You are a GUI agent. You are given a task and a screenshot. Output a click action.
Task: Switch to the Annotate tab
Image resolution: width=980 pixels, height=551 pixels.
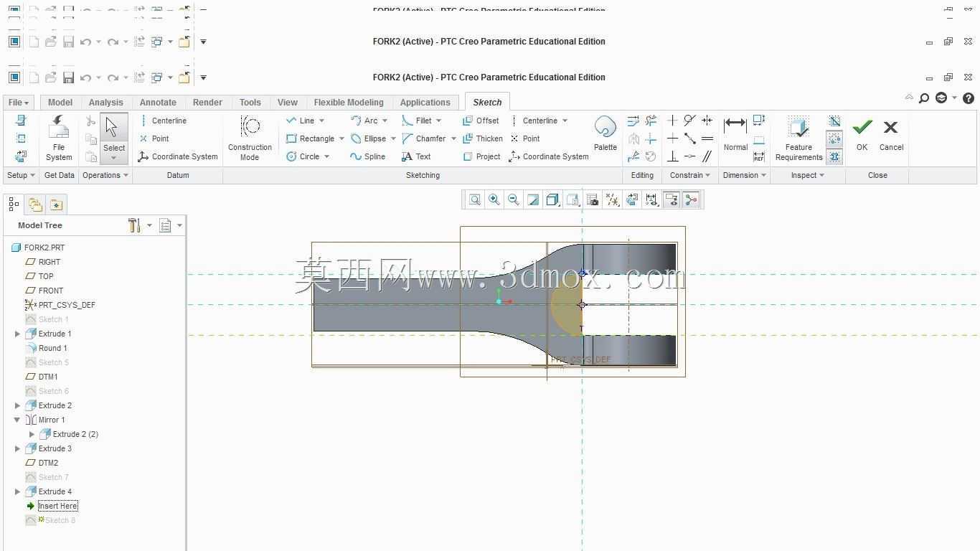tap(158, 103)
